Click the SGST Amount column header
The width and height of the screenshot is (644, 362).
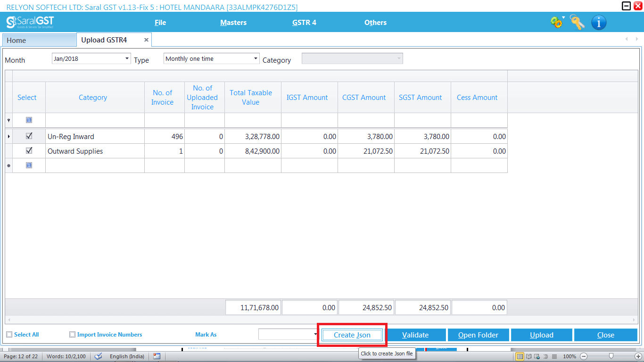pos(422,98)
